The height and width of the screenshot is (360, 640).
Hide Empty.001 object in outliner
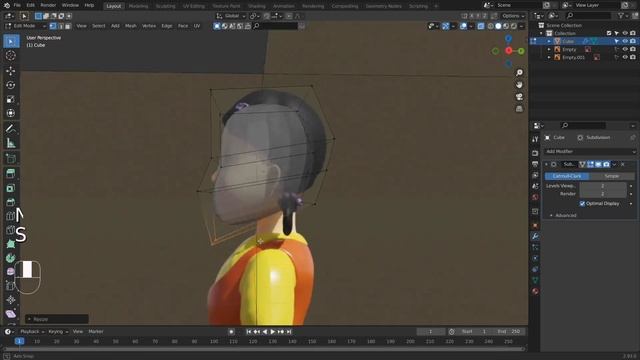pos(625,58)
